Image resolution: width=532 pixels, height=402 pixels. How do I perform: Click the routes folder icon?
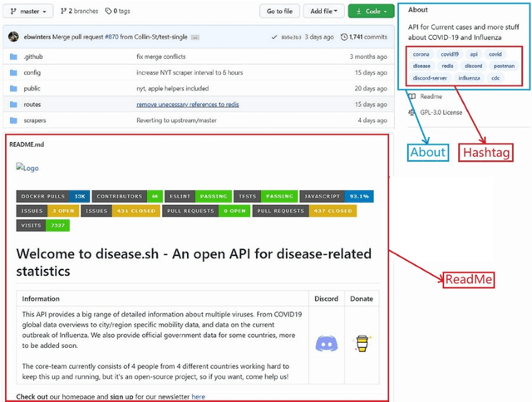13,105
